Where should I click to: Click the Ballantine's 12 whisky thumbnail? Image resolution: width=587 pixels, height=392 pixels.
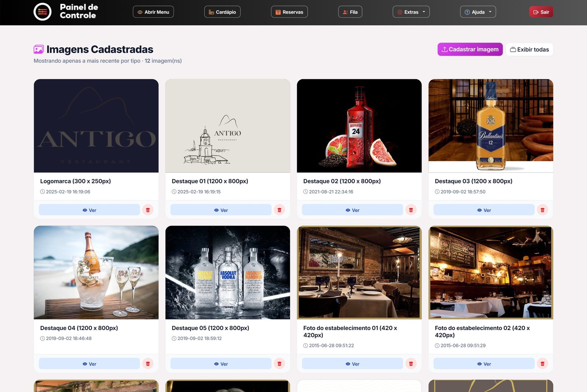(491, 126)
